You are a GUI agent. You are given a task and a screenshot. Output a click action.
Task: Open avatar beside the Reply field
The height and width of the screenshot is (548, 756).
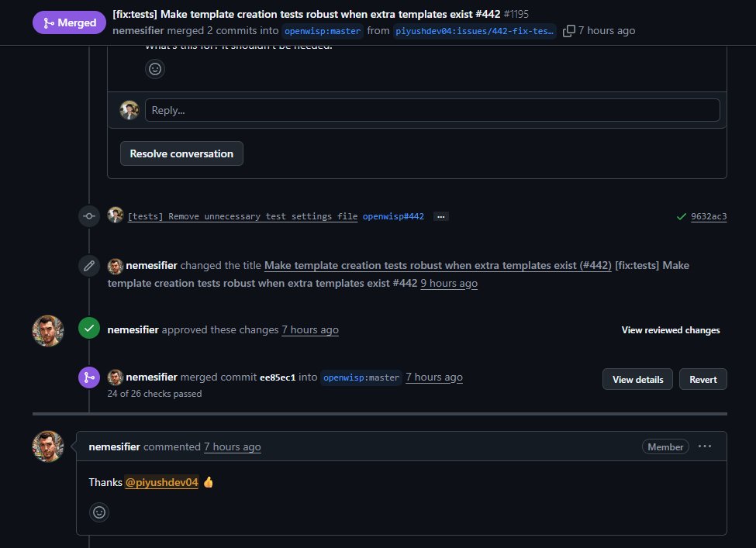pyautogui.click(x=129, y=110)
